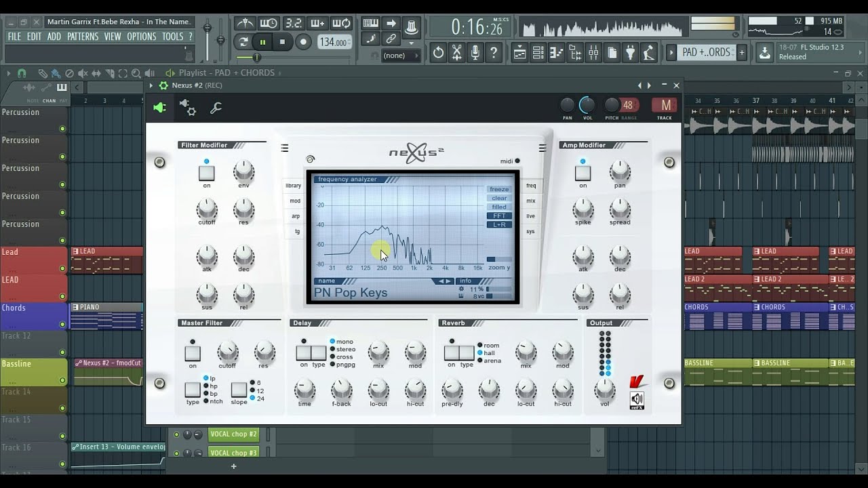The width and height of the screenshot is (868, 488).
Task: Toggle Master Filter on button
Action: coord(193,353)
